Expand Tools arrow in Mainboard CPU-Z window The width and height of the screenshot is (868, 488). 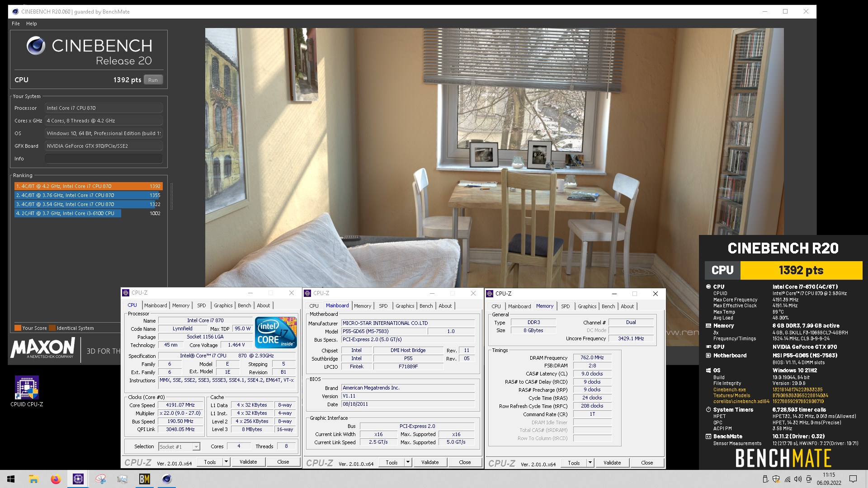point(408,462)
